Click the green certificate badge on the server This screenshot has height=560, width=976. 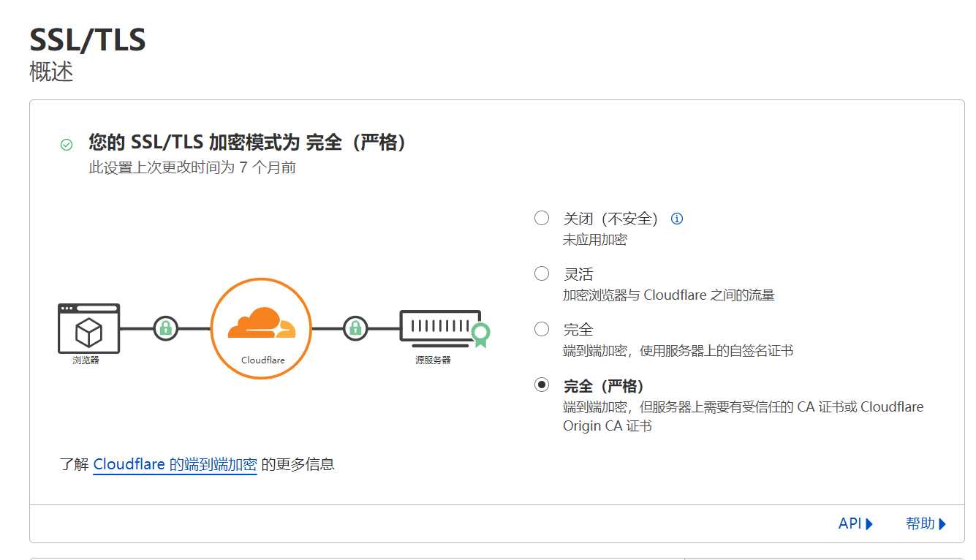(x=480, y=335)
